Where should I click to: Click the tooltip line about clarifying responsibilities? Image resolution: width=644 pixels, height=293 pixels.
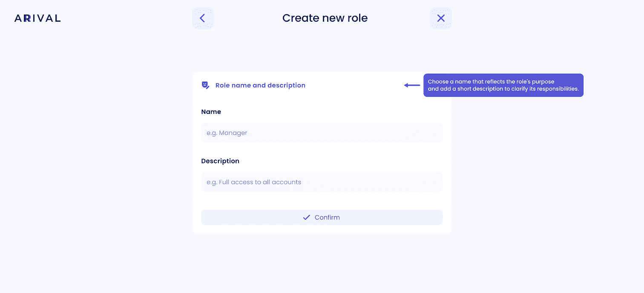[503, 89]
